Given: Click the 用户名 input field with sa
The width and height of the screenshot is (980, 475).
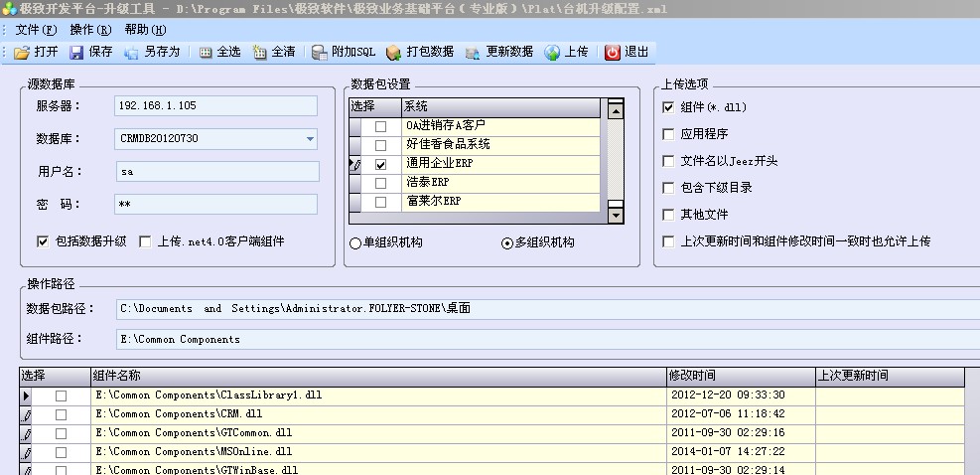Looking at the screenshot, I should pos(217,172).
